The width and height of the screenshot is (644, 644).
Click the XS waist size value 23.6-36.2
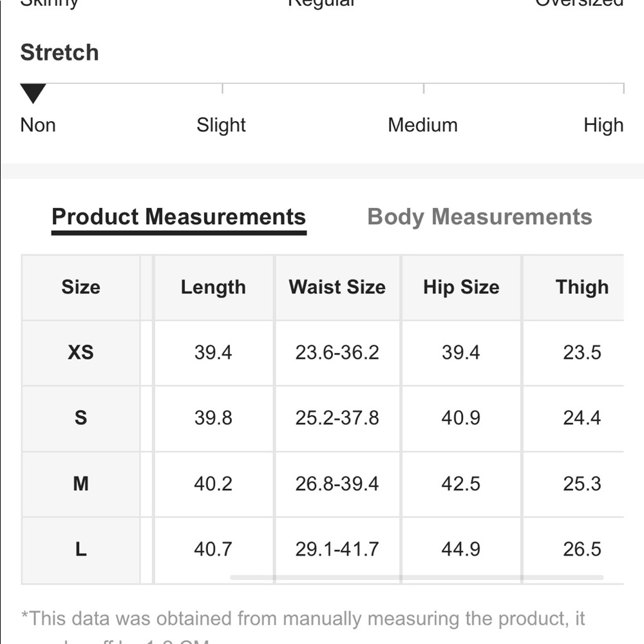pos(337,352)
